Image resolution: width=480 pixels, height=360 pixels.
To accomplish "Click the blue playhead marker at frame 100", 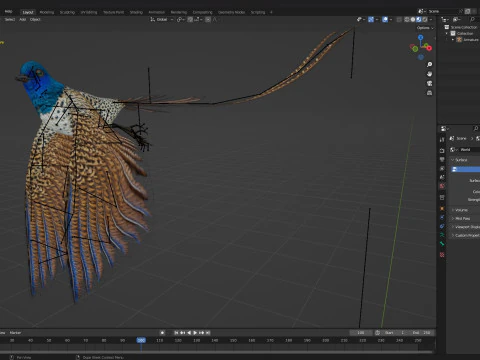I will [141, 340].
